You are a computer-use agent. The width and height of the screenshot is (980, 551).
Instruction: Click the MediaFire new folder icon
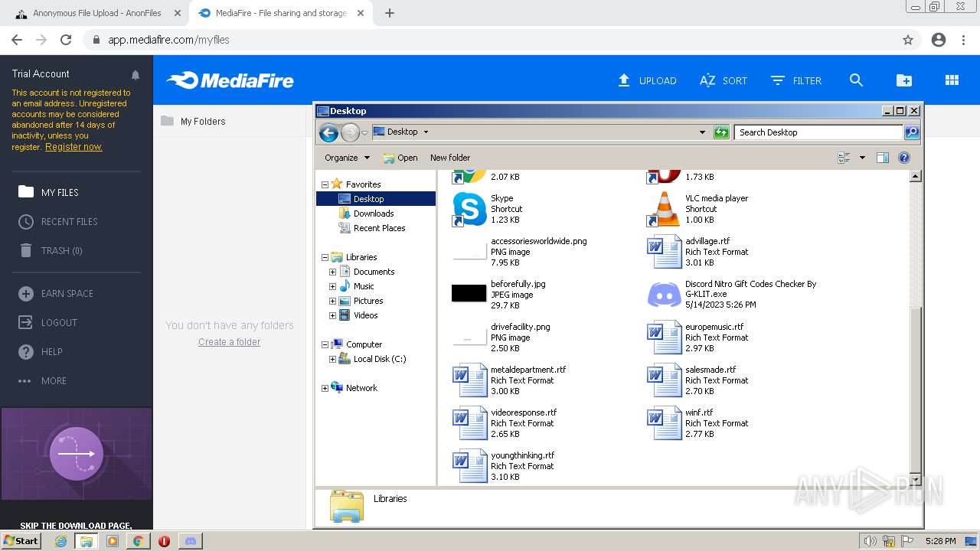(904, 80)
